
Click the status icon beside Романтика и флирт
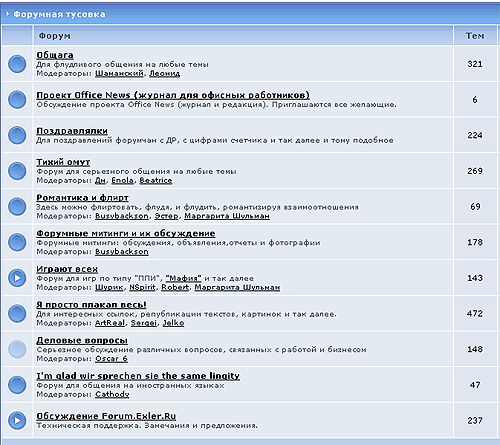tap(17, 206)
